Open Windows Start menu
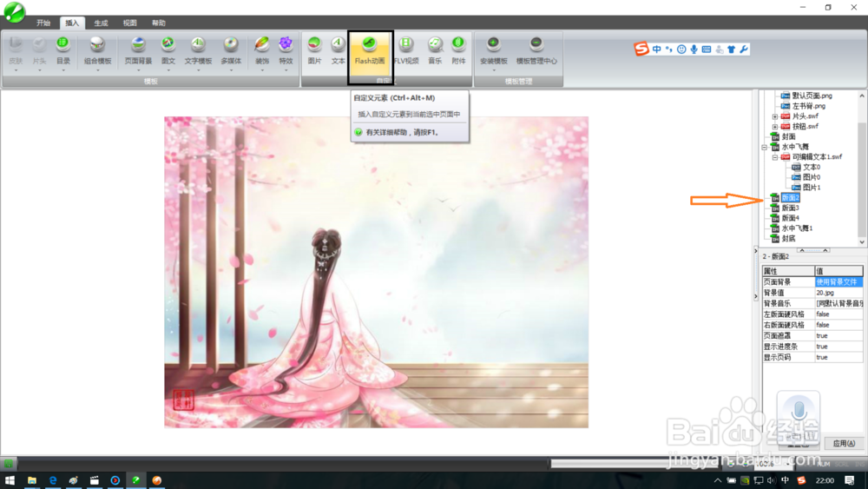Image resolution: width=868 pixels, height=489 pixels. (x=10, y=480)
